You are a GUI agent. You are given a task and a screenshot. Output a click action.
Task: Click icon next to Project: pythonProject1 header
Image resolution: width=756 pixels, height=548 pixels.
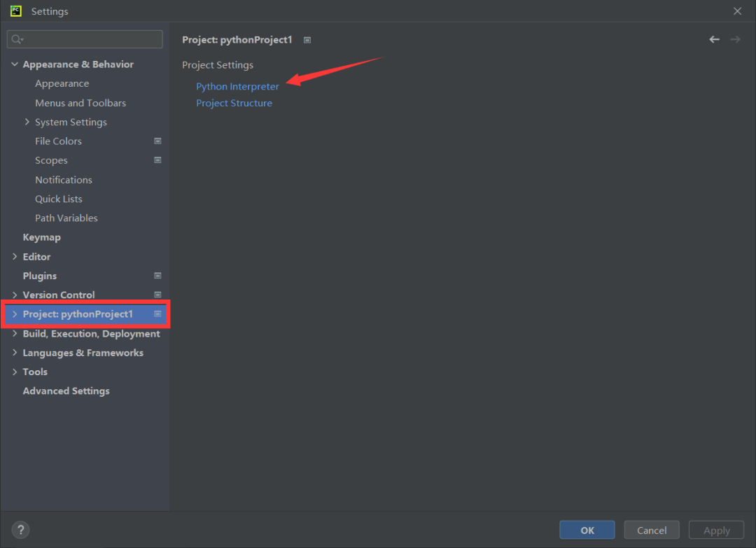(307, 41)
